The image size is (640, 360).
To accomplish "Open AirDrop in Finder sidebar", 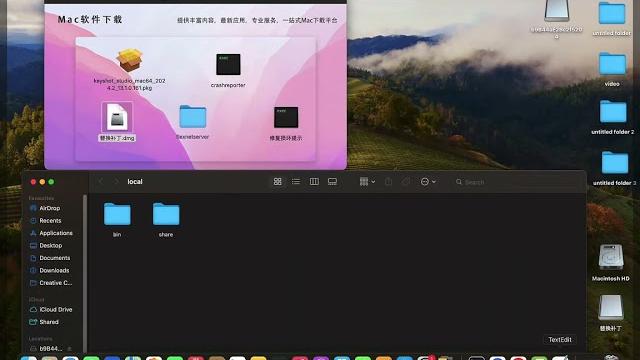I will pyautogui.click(x=50, y=208).
